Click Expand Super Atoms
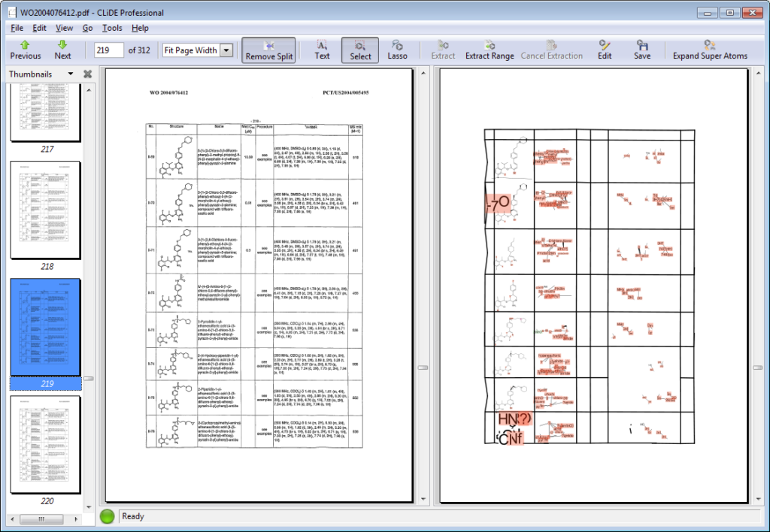 (x=710, y=50)
